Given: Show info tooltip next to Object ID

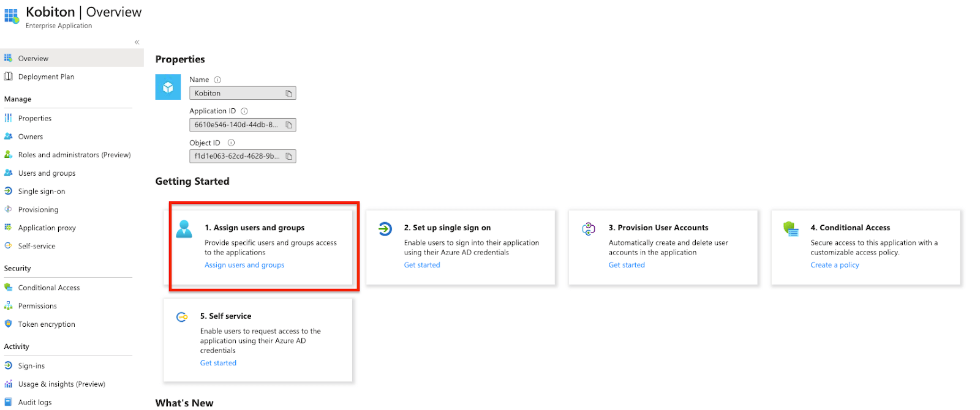Looking at the screenshot, I should tap(231, 143).
